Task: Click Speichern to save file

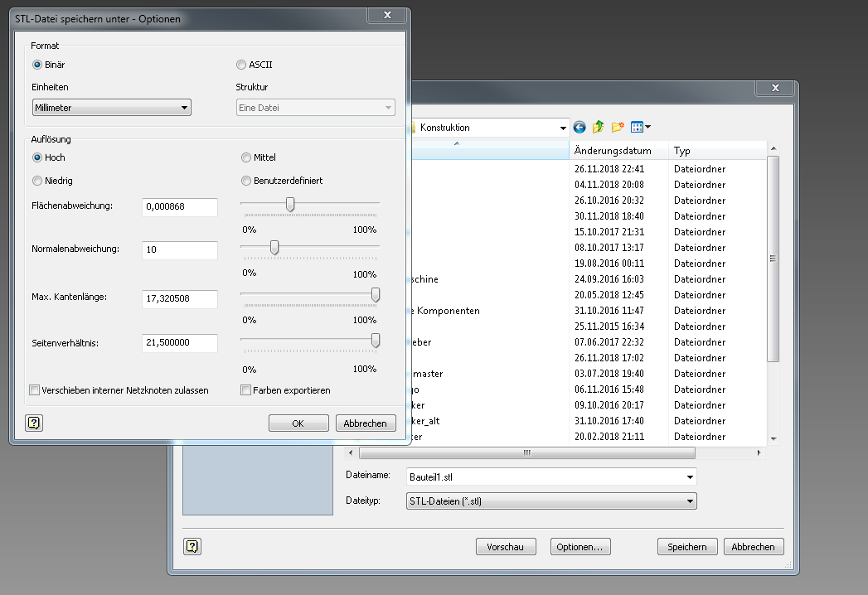Action: (687, 547)
